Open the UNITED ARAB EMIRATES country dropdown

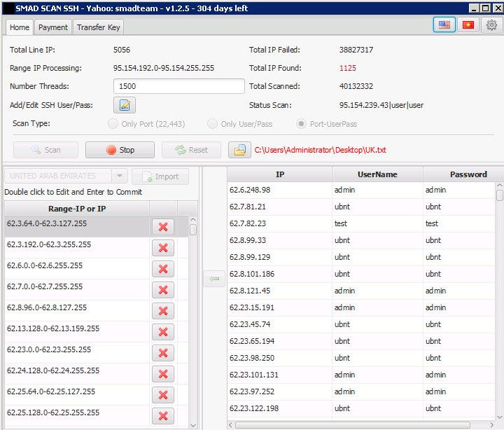pyautogui.click(x=120, y=176)
